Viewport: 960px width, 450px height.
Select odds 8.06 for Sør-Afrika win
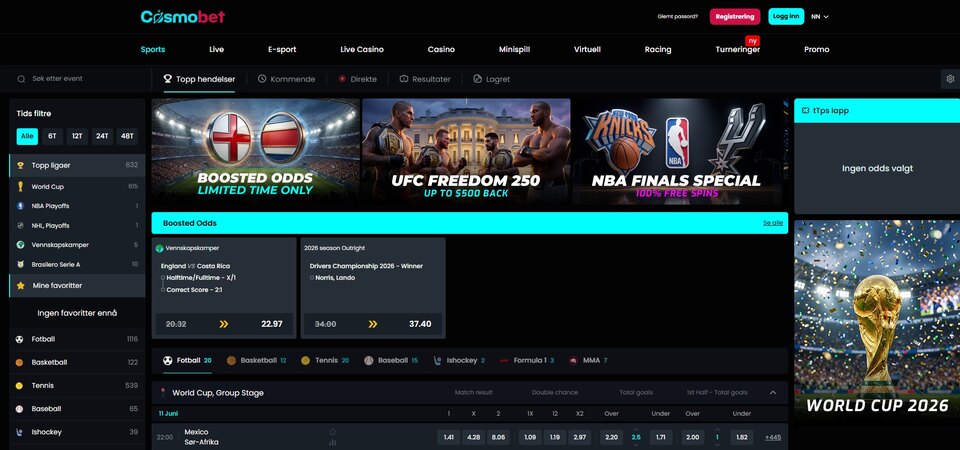(x=498, y=437)
